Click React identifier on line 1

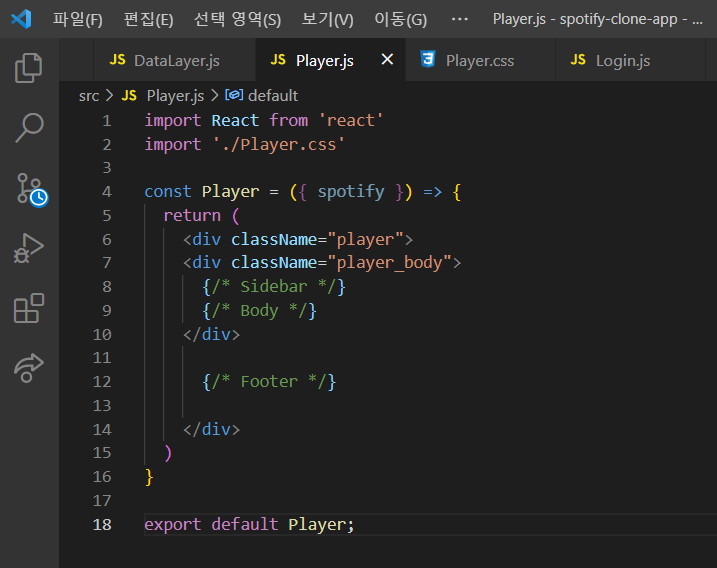point(235,120)
